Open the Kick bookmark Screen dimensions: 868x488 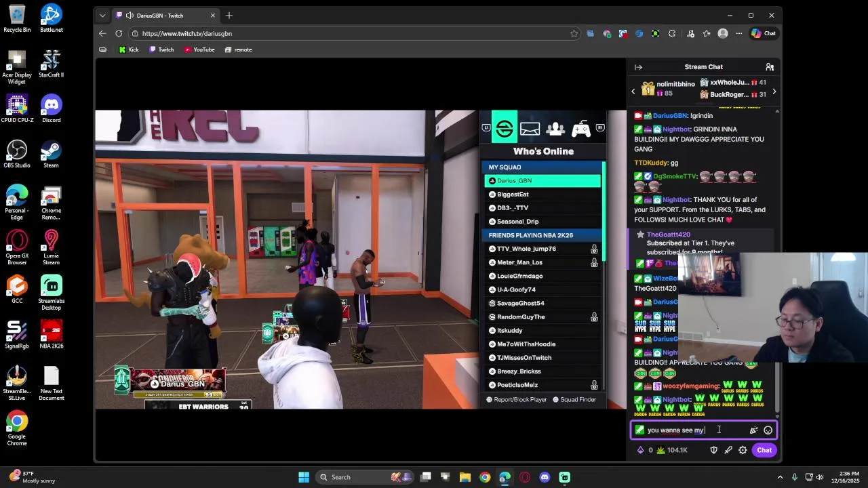(x=128, y=49)
